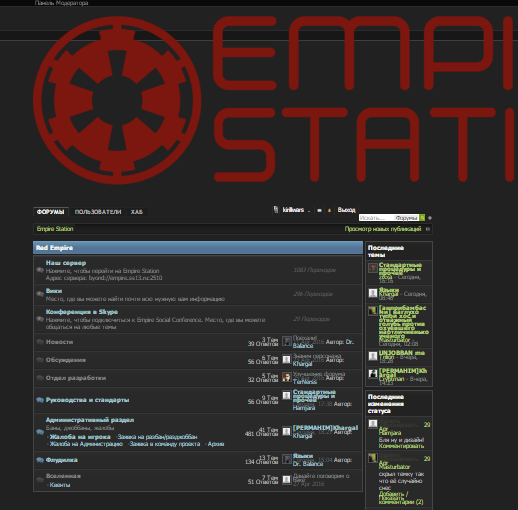The height and width of the screenshot is (510, 518).
Task: Click forum icon beside Флудилка
Action: (40, 460)
